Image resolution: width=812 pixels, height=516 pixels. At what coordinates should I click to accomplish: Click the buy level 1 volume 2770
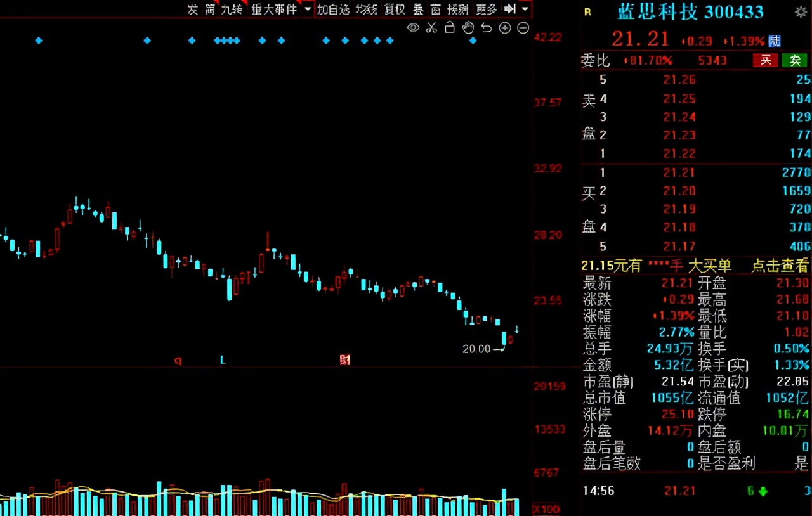pos(796,172)
